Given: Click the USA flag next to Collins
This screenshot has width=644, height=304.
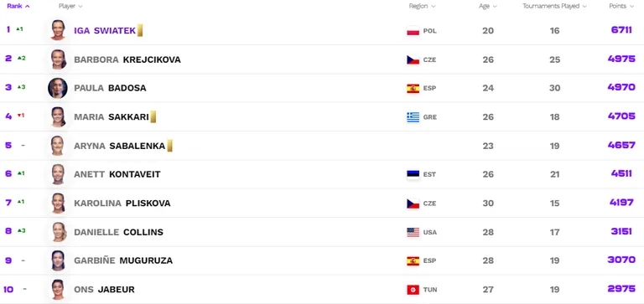Looking at the screenshot, I should [x=413, y=232].
